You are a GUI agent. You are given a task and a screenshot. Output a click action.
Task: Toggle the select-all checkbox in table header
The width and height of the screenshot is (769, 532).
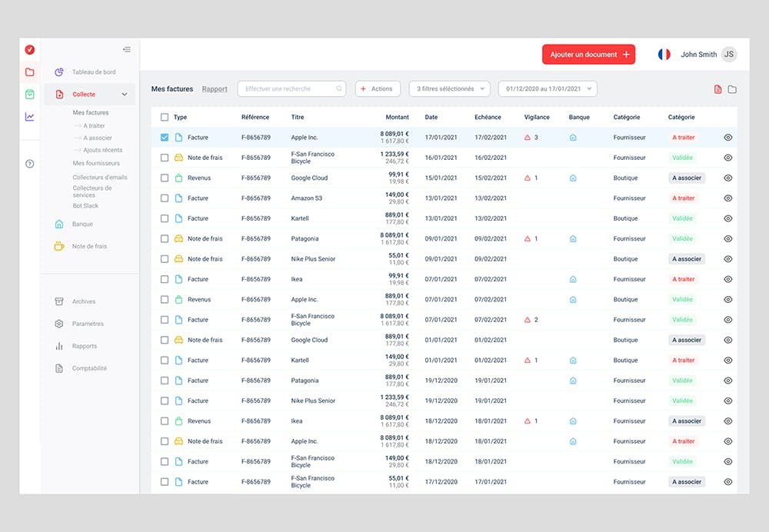[165, 117]
